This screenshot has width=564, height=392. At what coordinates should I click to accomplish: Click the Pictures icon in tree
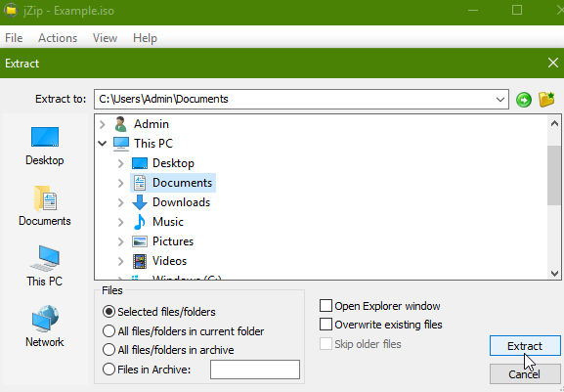click(x=140, y=241)
